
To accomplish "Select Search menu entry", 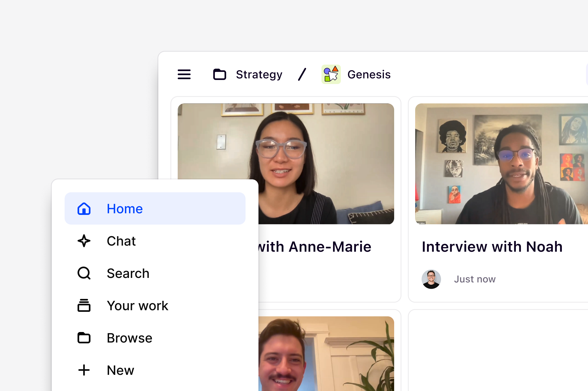I will click(128, 273).
